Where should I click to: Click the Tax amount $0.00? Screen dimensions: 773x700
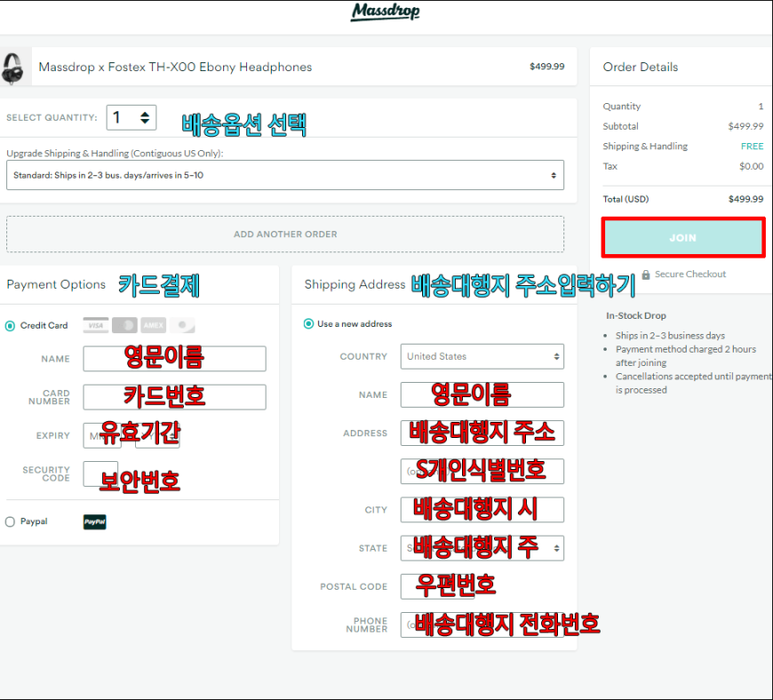(x=752, y=167)
